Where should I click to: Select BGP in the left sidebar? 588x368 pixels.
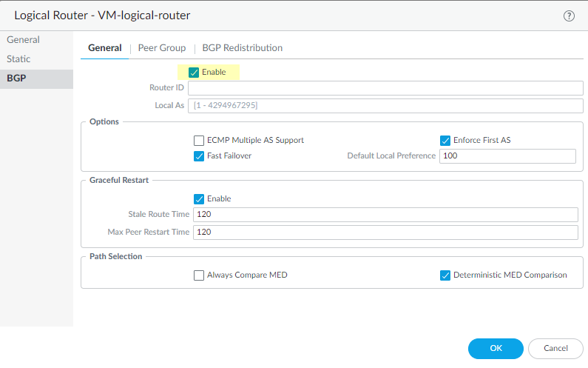16,78
